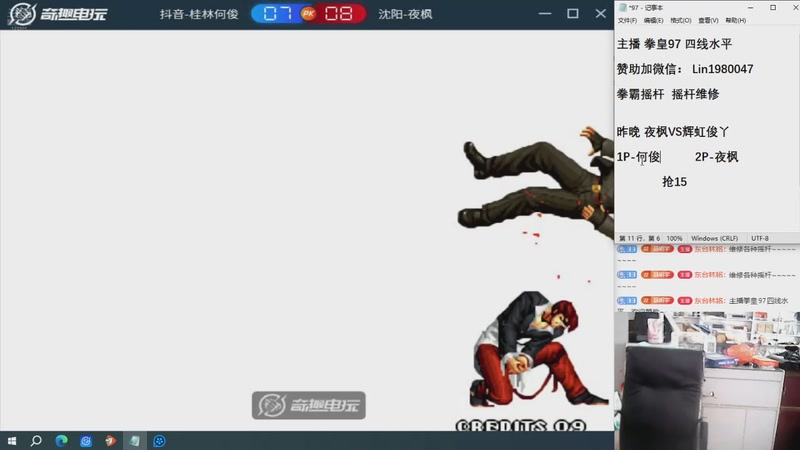
Task: Minimize the Notepad window
Action: pyautogui.click(x=751, y=8)
